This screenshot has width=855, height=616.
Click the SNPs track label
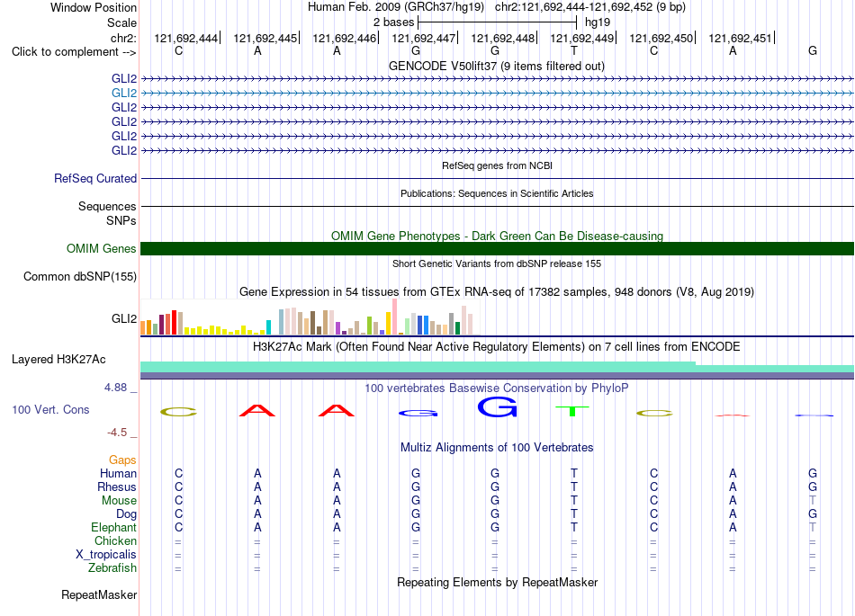(x=121, y=220)
